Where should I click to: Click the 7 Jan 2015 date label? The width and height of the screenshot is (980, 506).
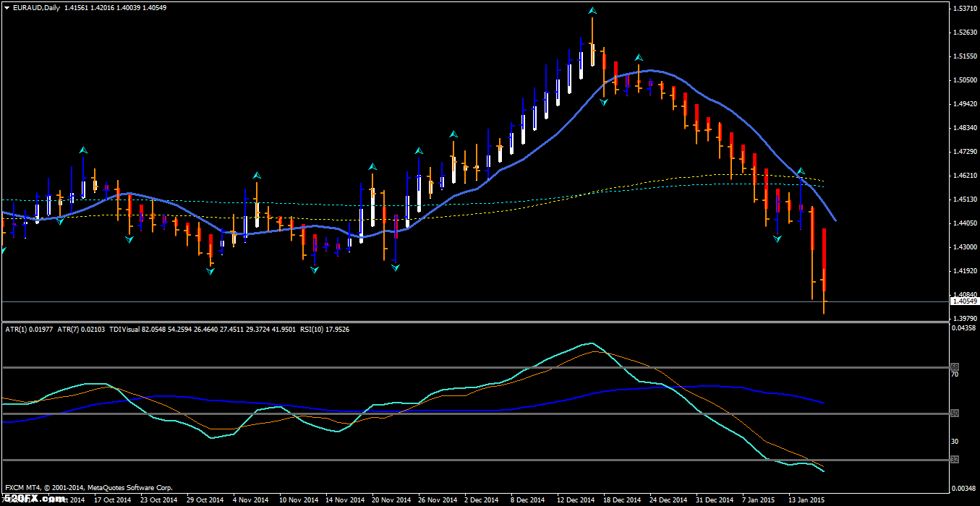(759, 499)
